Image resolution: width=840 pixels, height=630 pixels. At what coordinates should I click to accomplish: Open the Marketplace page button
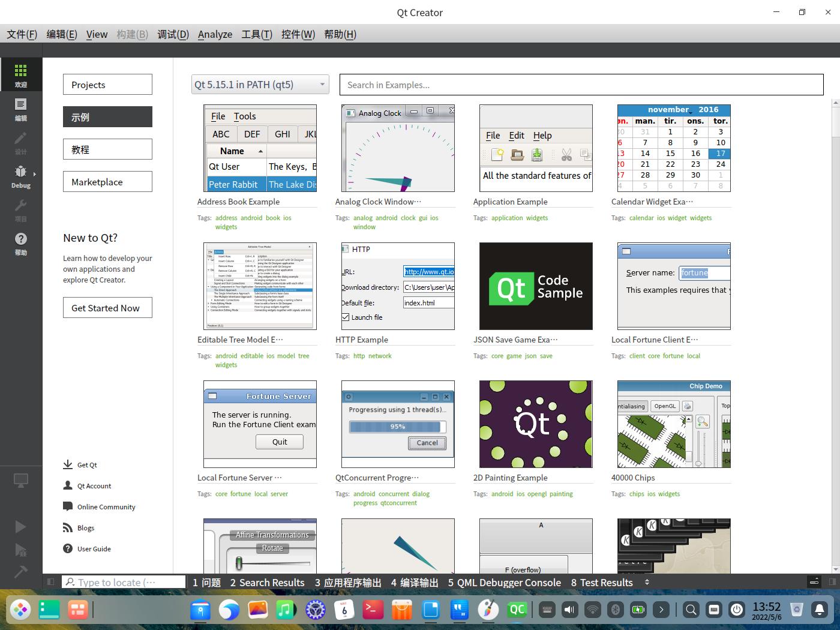click(107, 182)
